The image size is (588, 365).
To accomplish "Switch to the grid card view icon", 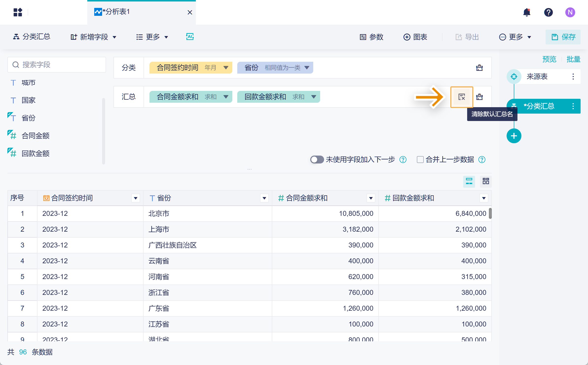I will [486, 181].
